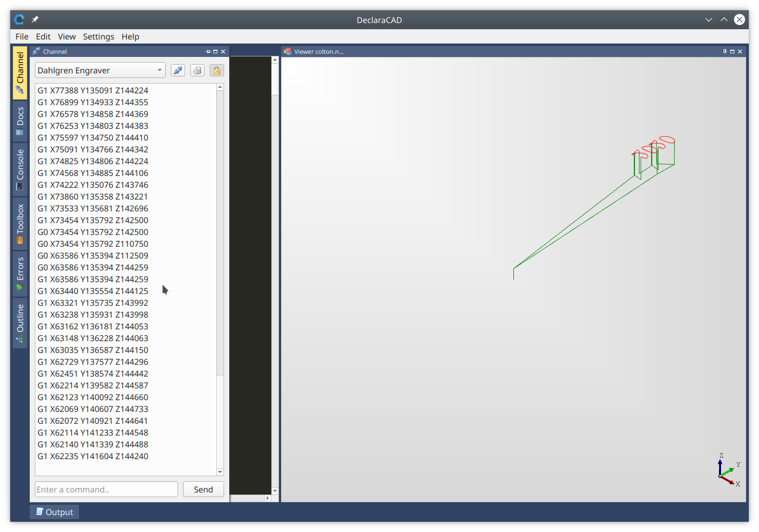Click the G-code log vertical scrollbar thumb
This screenshot has height=532, width=759.
click(220, 232)
